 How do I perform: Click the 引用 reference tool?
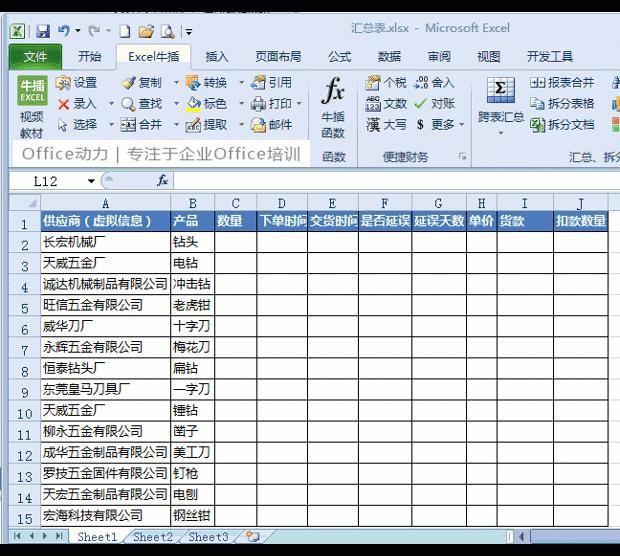[272, 83]
